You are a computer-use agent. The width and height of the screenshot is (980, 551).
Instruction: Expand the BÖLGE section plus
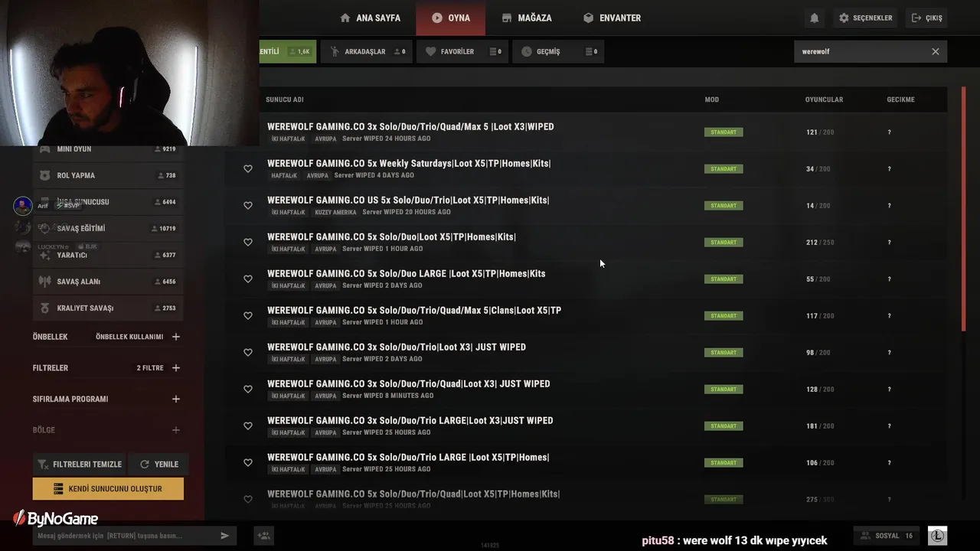tap(175, 430)
